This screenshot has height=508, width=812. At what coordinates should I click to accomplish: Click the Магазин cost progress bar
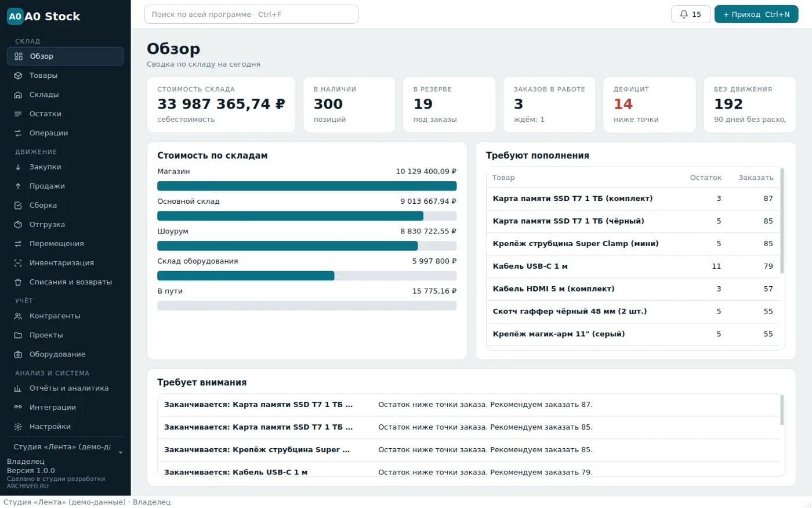307,186
